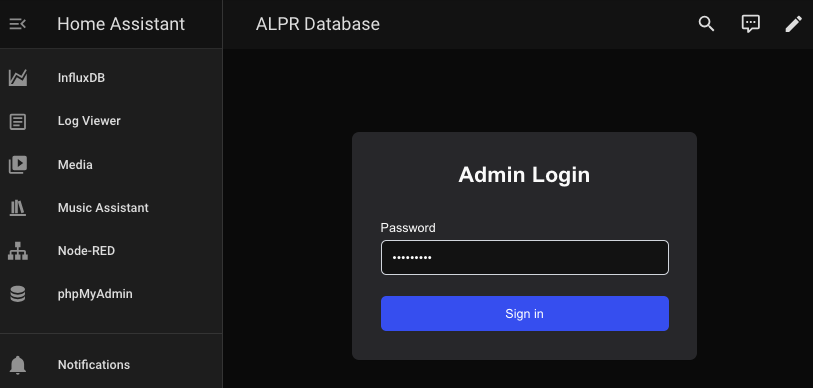This screenshot has width=813, height=388.
Task: Click the ALPR Database header title
Action: pyautogui.click(x=318, y=24)
